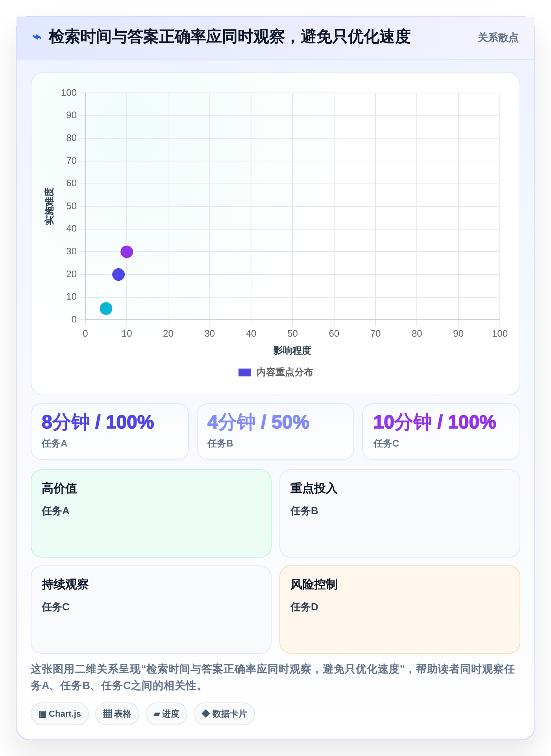Click the 内容重点分布 legend label
Viewport: 551px width, 756px height.
285,372
